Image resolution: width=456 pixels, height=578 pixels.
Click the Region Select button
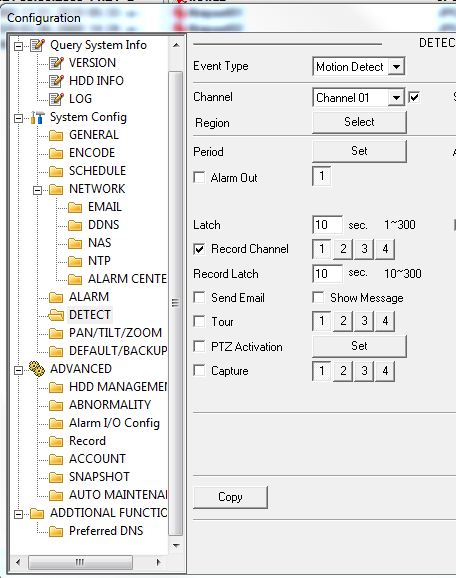point(359,122)
